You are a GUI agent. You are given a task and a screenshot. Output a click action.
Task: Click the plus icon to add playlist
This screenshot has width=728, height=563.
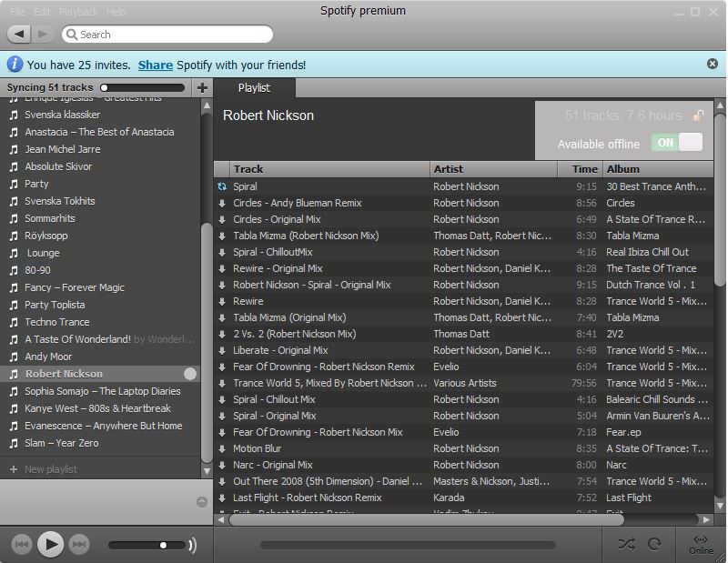tap(202, 87)
